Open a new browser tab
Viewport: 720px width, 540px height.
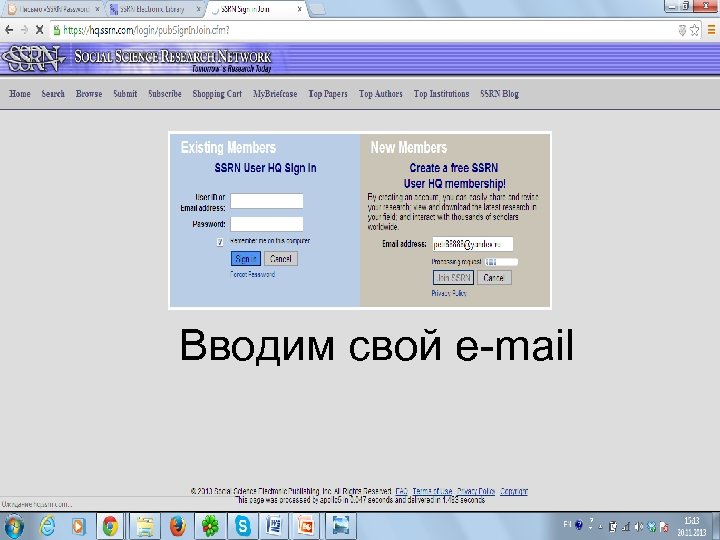(x=318, y=9)
